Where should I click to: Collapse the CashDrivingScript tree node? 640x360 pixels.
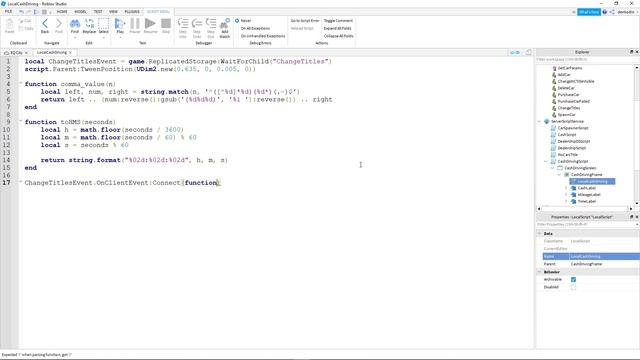(x=546, y=161)
